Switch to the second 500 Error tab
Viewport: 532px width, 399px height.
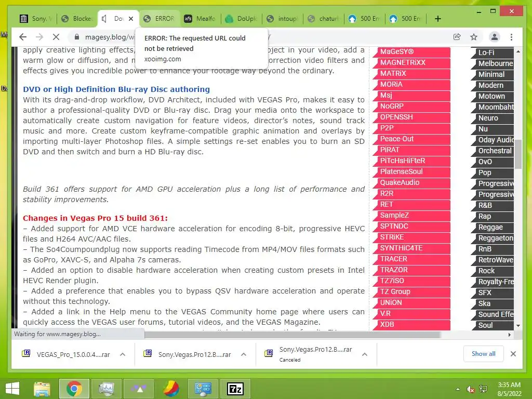pyautogui.click(x=406, y=19)
